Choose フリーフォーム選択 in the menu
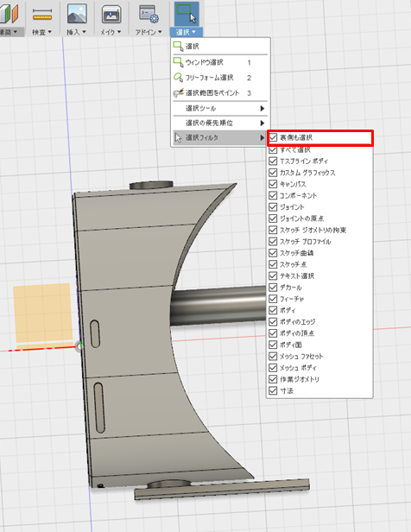Screen dimensions: 411x532 click(220, 78)
